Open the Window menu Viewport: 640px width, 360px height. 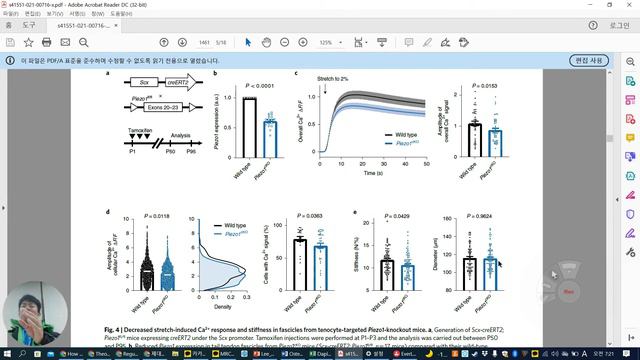(98, 13)
